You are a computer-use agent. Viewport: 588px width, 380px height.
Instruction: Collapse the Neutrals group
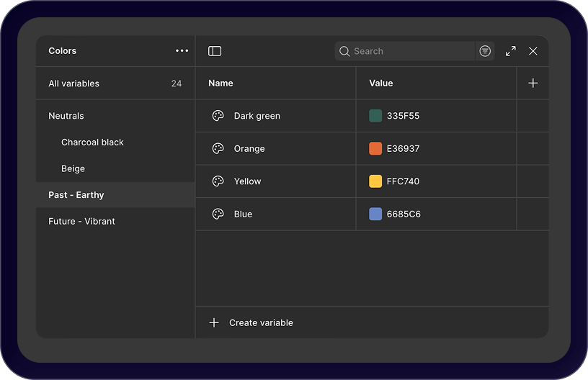(66, 116)
